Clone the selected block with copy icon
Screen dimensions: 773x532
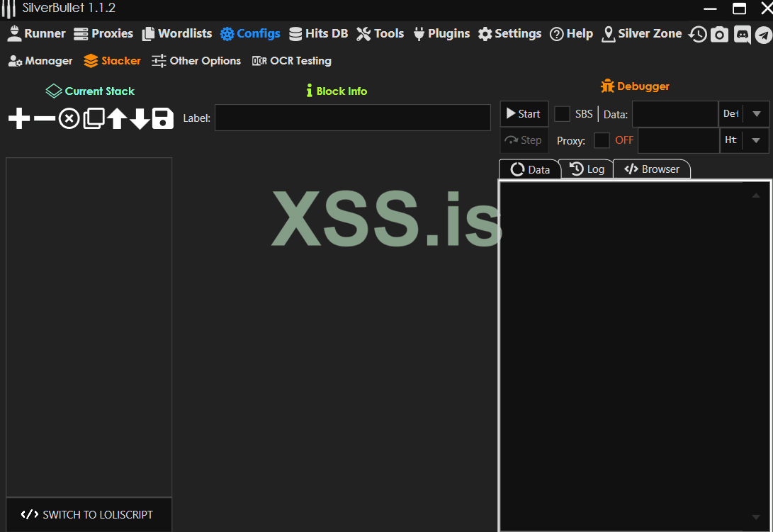(x=94, y=118)
